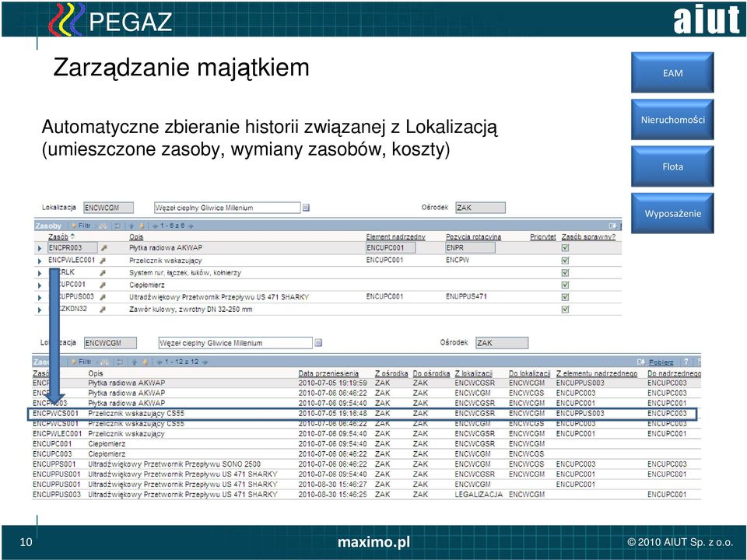Click help question mark icon in lower table toolbar
Viewport: 747px width, 560px height.
tap(686, 362)
